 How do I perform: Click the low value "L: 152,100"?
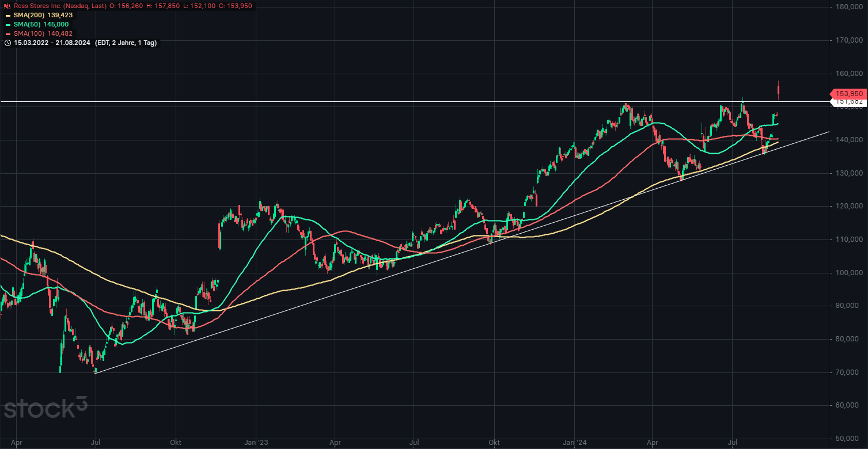tap(199, 6)
